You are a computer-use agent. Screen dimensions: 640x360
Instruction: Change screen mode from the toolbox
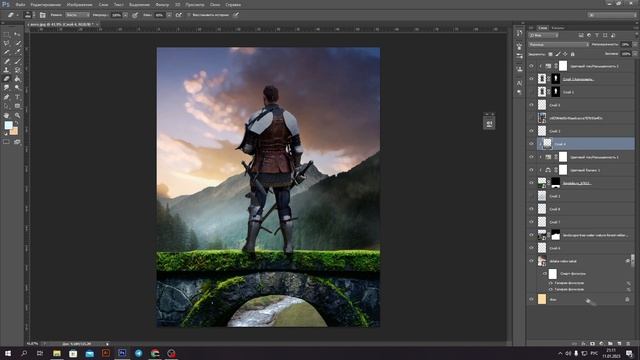point(17,142)
